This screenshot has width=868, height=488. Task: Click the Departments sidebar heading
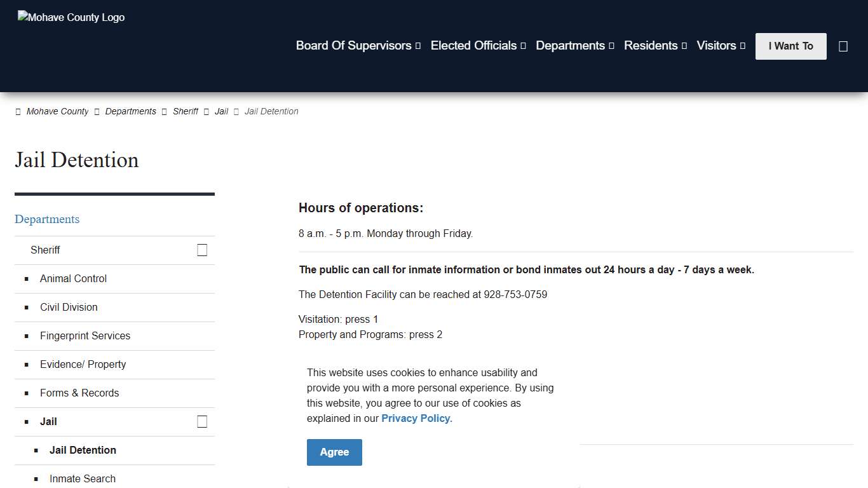[47, 219]
